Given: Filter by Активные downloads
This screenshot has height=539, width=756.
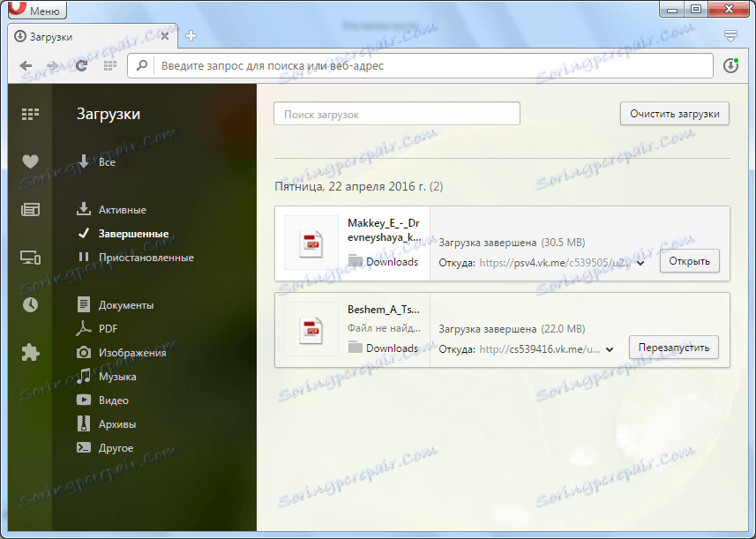Looking at the screenshot, I should [111, 210].
